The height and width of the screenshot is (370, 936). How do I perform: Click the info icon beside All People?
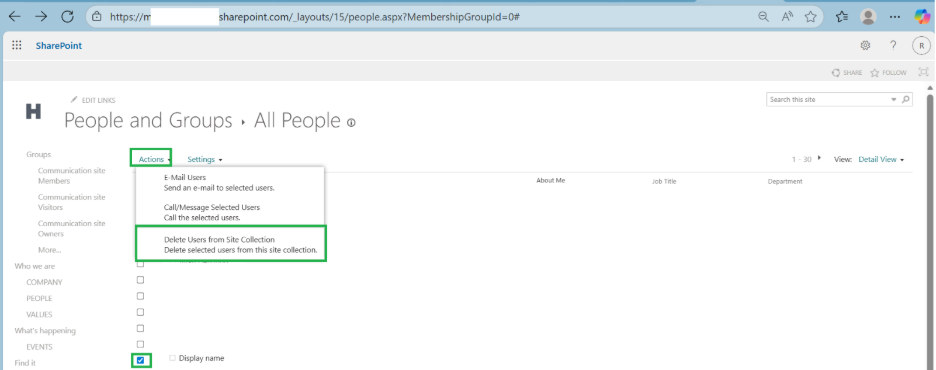point(351,123)
